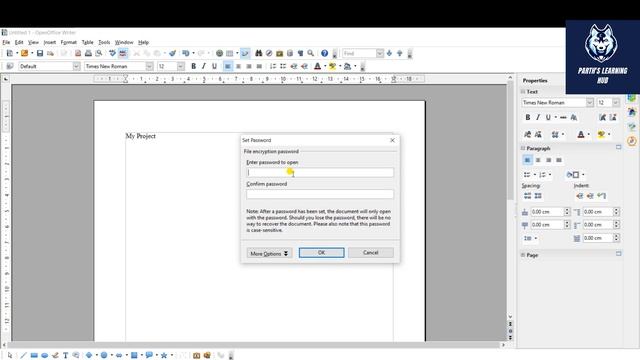Click the Save document toolbar icon
Screen dimensions: 640x360
point(40,53)
